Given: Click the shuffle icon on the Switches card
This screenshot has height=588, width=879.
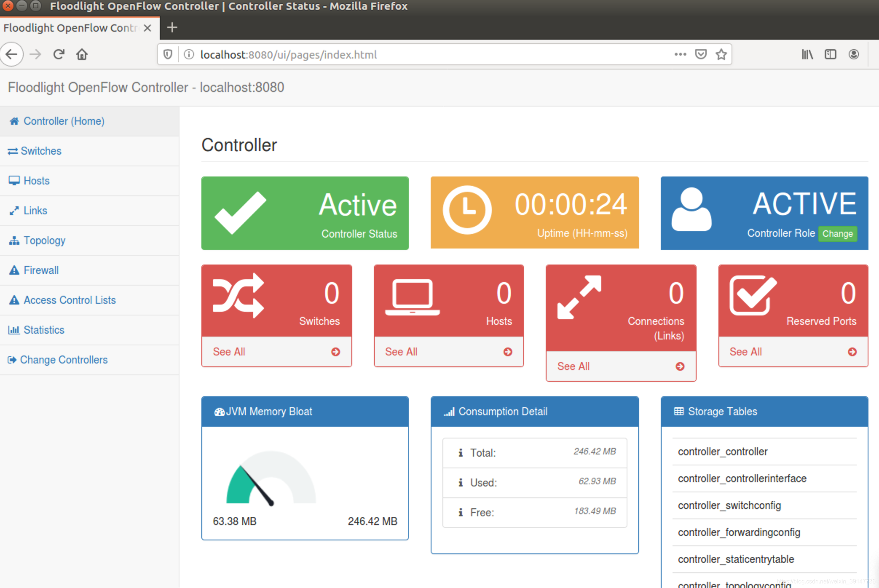Looking at the screenshot, I should (x=238, y=295).
